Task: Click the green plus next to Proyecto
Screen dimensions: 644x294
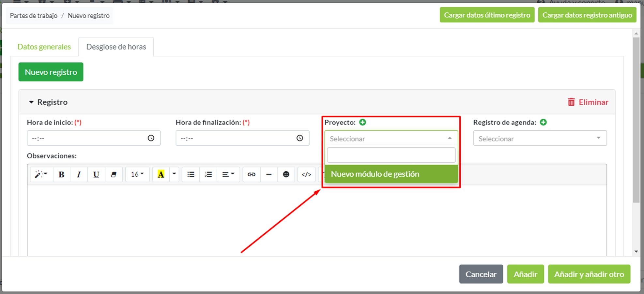Action: pos(362,122)
